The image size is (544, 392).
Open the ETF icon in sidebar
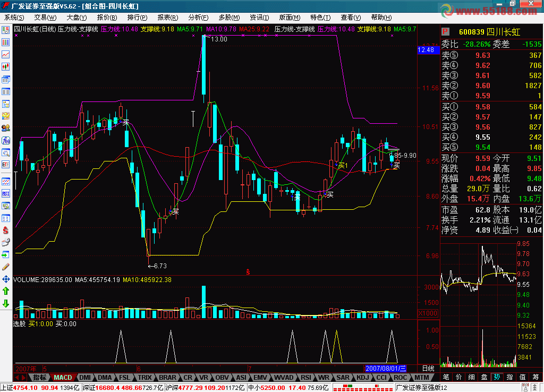click(x=5, y=165)
